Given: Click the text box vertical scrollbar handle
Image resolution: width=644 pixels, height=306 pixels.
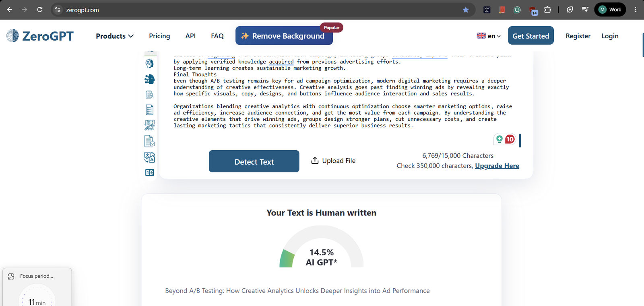Looking at the screenshot, I should [x=520, y=141].
